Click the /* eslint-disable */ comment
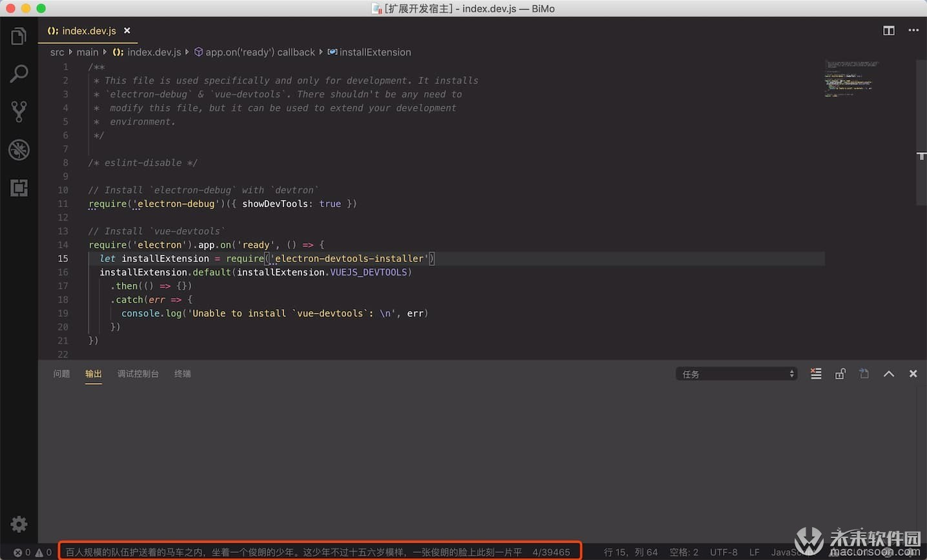The height and width of the screenshot is (560, 927). pyautogui.click(x=143, y=163)
